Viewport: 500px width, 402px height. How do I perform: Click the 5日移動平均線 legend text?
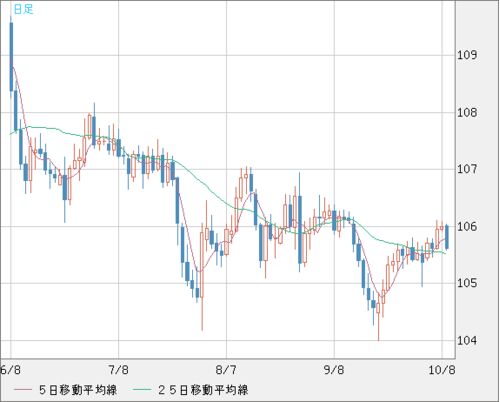tap(78, 390)
